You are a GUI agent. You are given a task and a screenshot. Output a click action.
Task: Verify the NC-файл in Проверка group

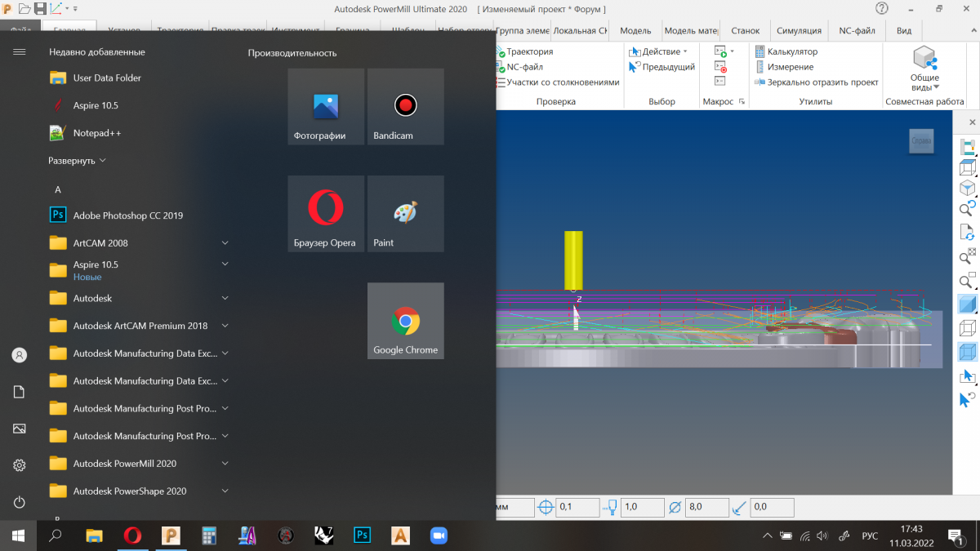(x=519, y=67)
